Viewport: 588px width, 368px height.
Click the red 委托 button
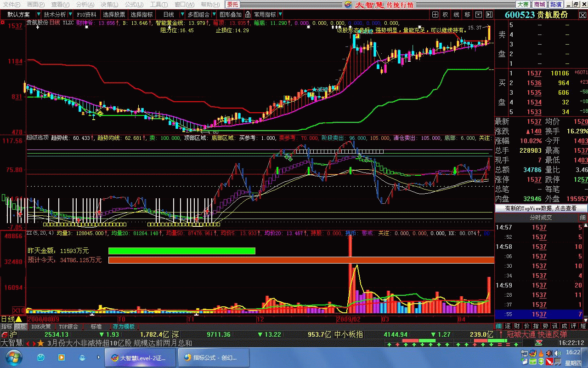click(233, 5)
